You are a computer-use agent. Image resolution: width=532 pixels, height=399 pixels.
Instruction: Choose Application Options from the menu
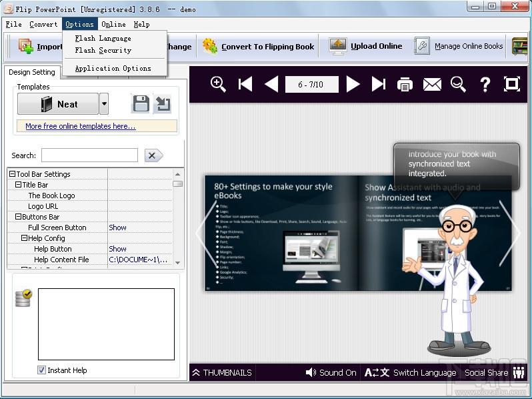tap(113, 68)
